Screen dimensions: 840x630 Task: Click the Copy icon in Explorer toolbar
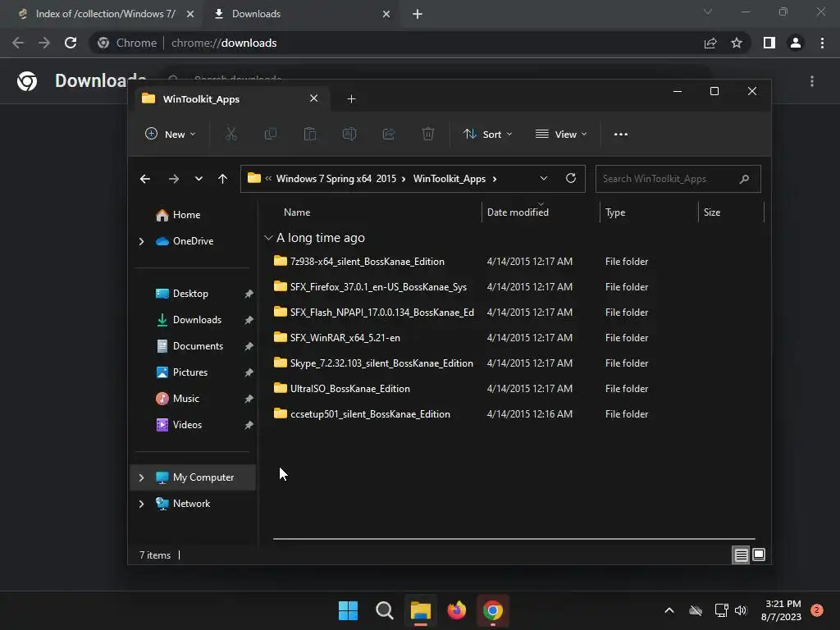[x=271, y=134]
